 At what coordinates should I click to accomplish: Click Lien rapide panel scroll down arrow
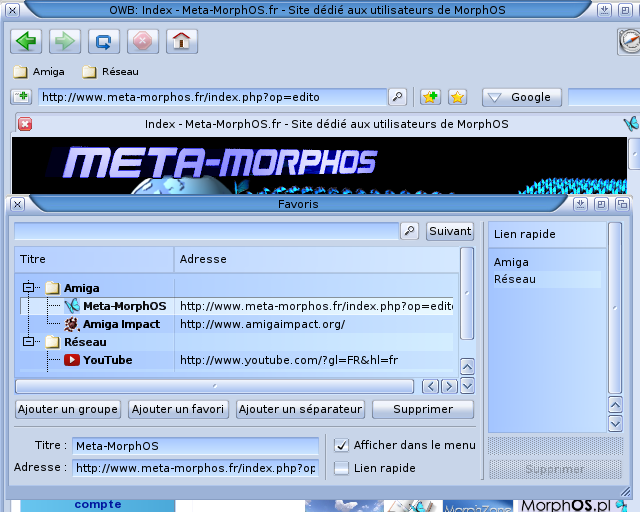coord(615,423)
